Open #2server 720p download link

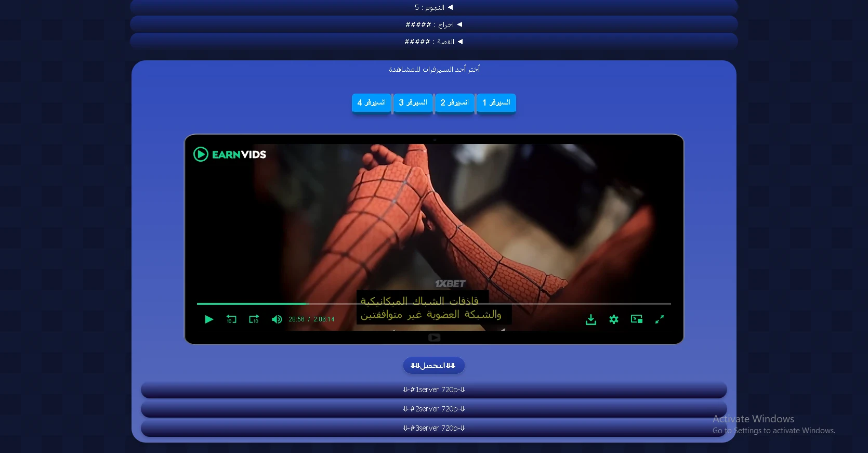tap(434, 409)
